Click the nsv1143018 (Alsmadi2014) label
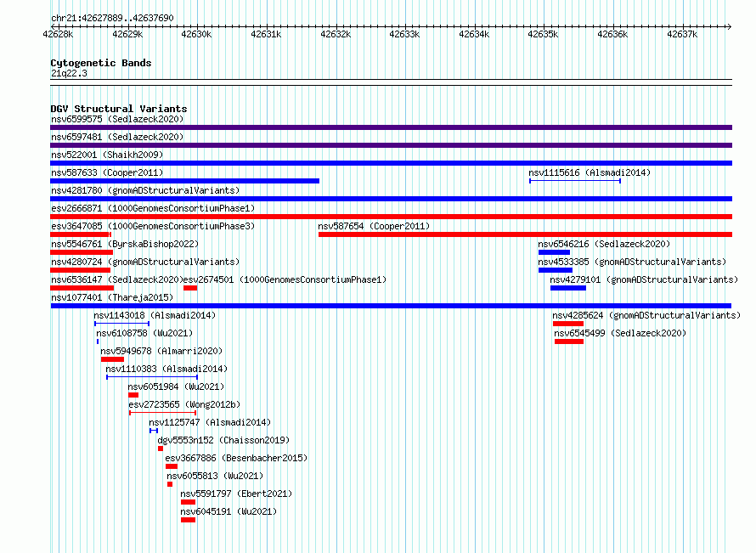 coord(155,315)
